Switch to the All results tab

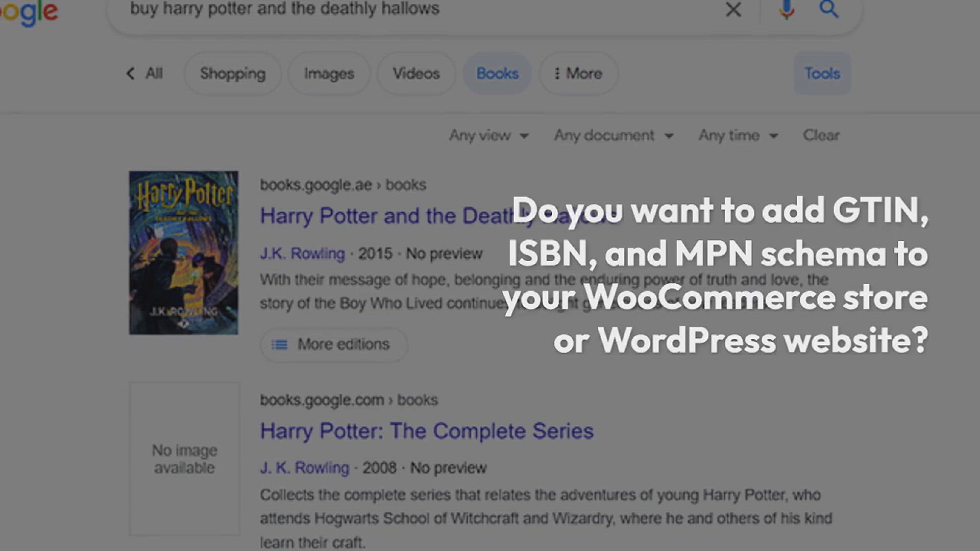pos(154,73)
